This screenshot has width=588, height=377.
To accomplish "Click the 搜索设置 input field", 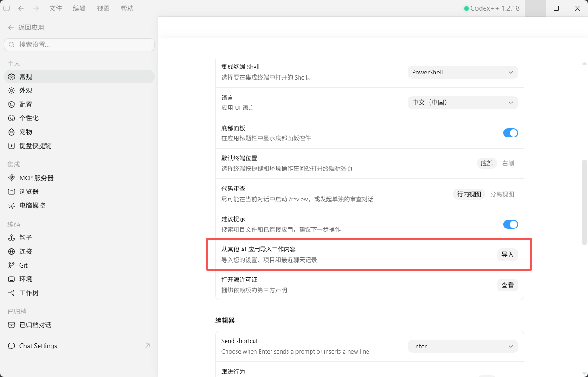I will click(x=79, y=45).
